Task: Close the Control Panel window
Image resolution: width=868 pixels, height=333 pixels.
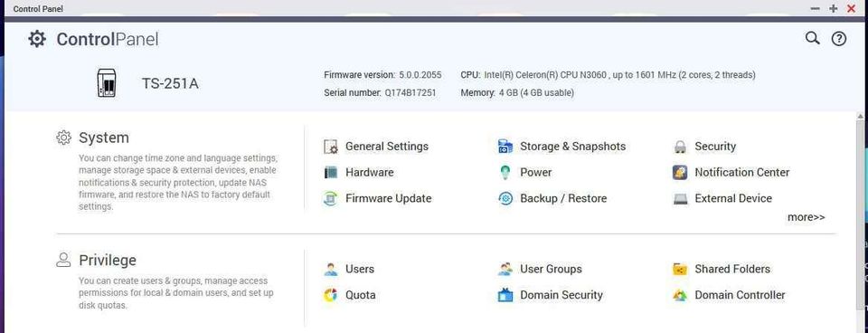Action: pos(852,9)
